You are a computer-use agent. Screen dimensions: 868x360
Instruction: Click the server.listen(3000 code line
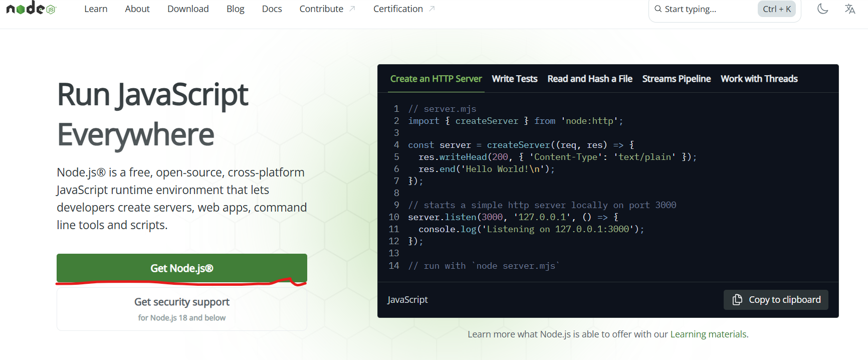pyautogui.click(x=513, y=217)
